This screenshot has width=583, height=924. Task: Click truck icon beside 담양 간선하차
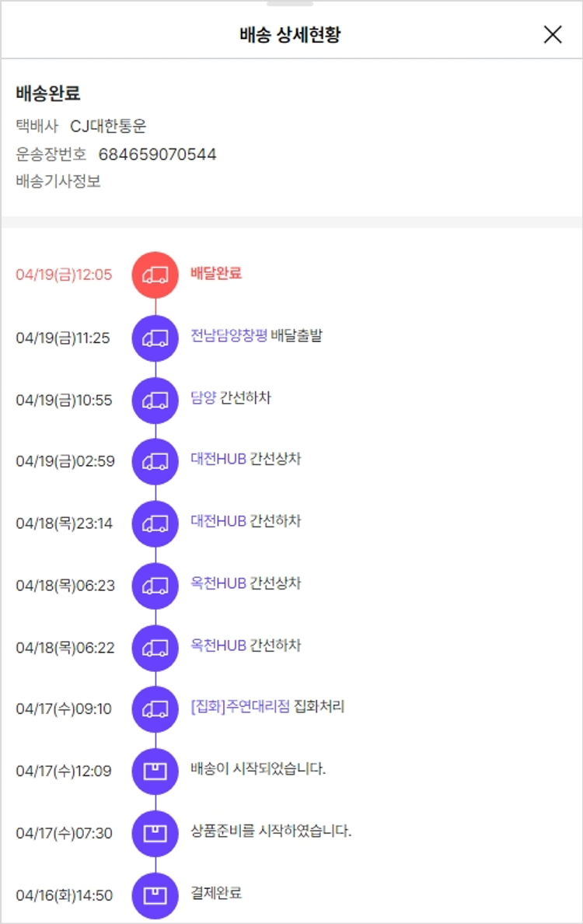coord(155,399)
